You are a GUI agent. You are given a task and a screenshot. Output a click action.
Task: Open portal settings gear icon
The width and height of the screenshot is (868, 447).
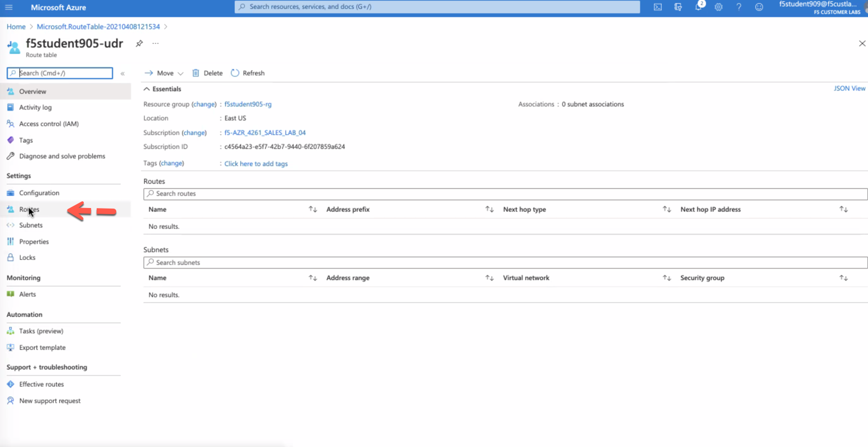(x=719, y=7)
